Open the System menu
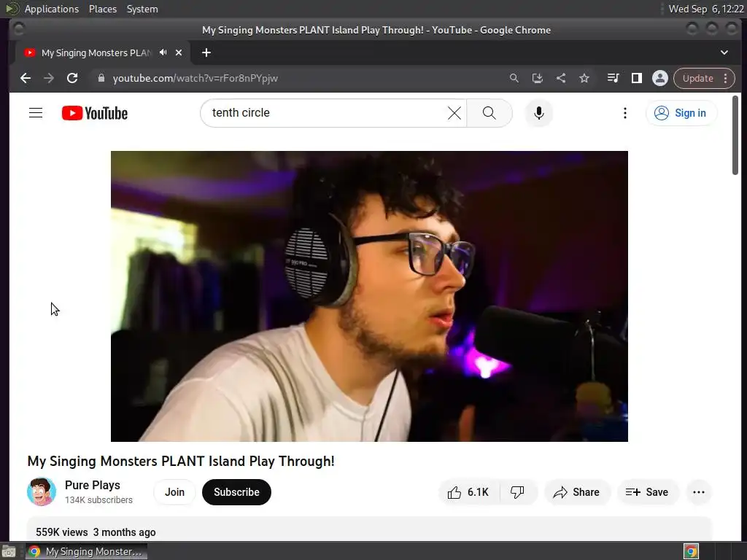This screenshot has height=560, width=747. (142, 9)
